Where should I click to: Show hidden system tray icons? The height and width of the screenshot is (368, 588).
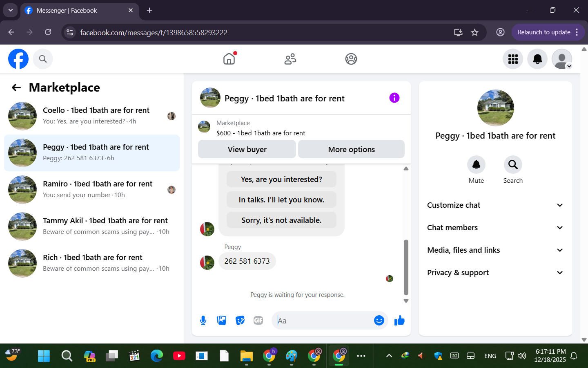389,356
